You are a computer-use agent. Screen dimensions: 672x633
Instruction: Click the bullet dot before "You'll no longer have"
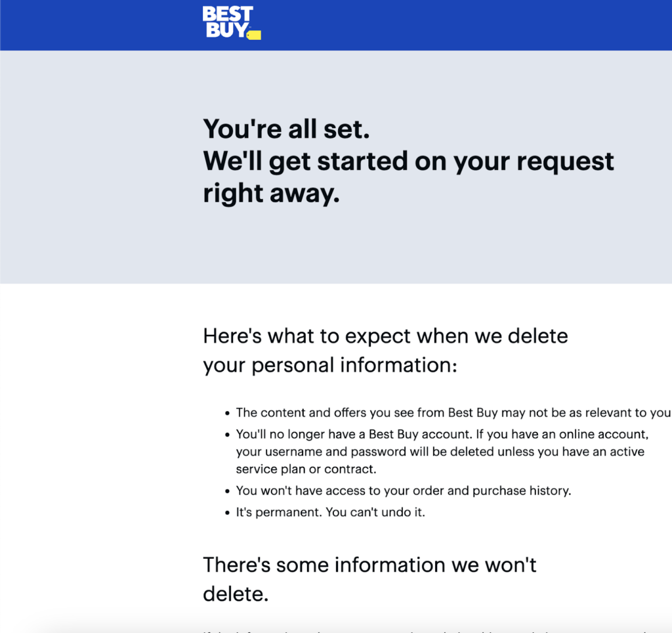click(228, 435)
